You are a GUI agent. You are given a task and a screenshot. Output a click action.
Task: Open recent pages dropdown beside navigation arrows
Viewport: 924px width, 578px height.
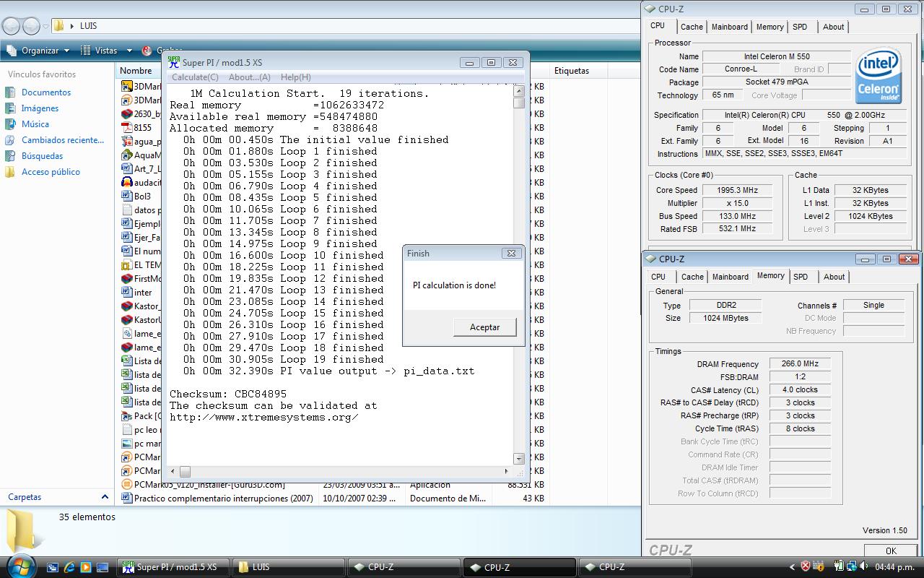(45, 27)
